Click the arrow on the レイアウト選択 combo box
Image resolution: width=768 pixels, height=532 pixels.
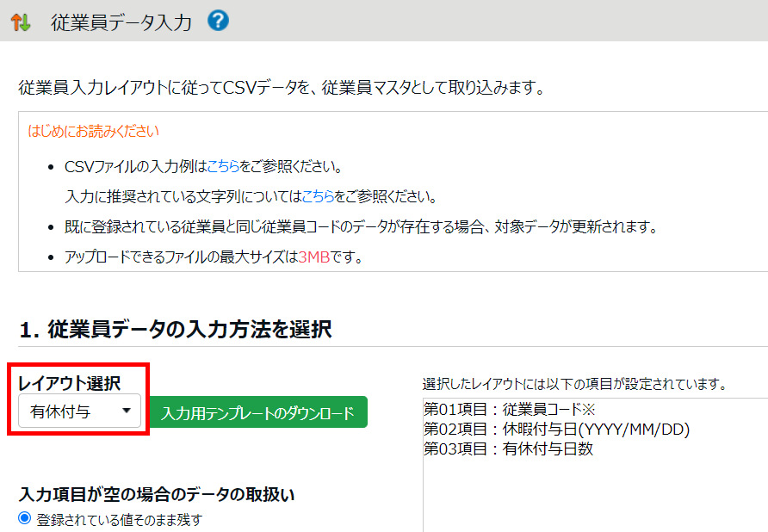coord(127,411)
